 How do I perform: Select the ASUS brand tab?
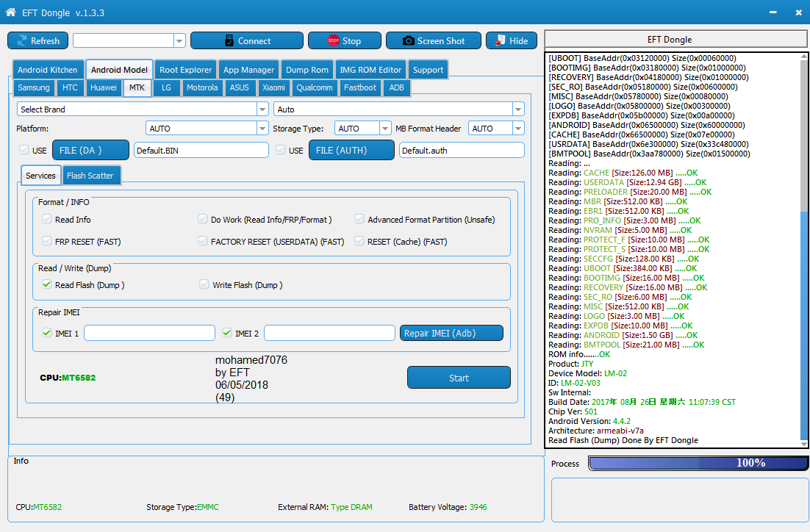pyautogui.click(x=239, y=87)
